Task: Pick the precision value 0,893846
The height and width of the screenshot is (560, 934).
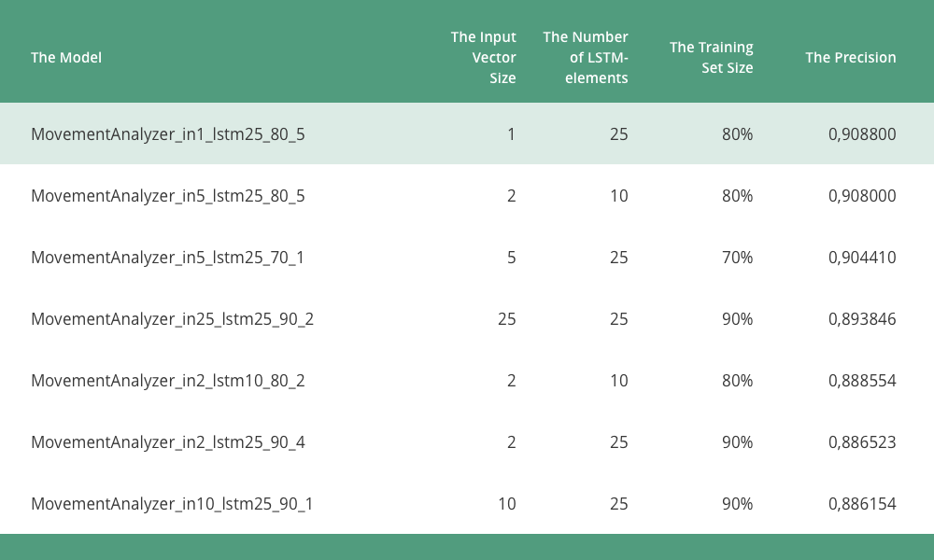Action: pos(862,319)
